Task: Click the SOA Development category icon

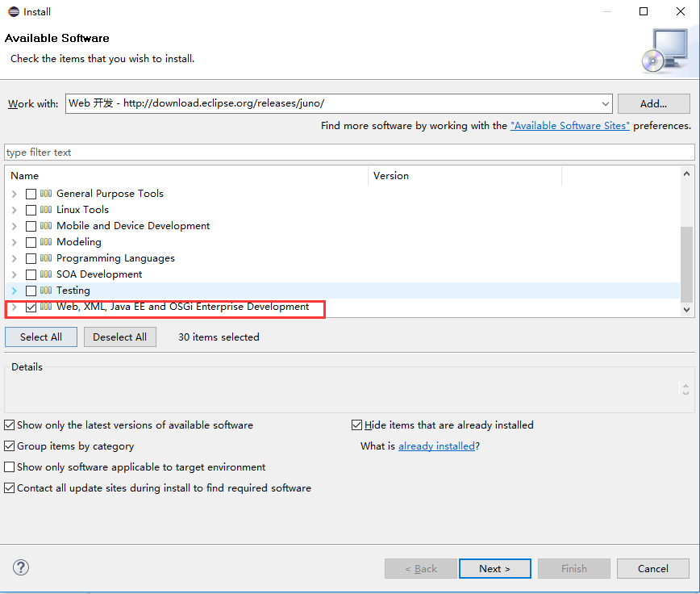Action: click(46, 274)
